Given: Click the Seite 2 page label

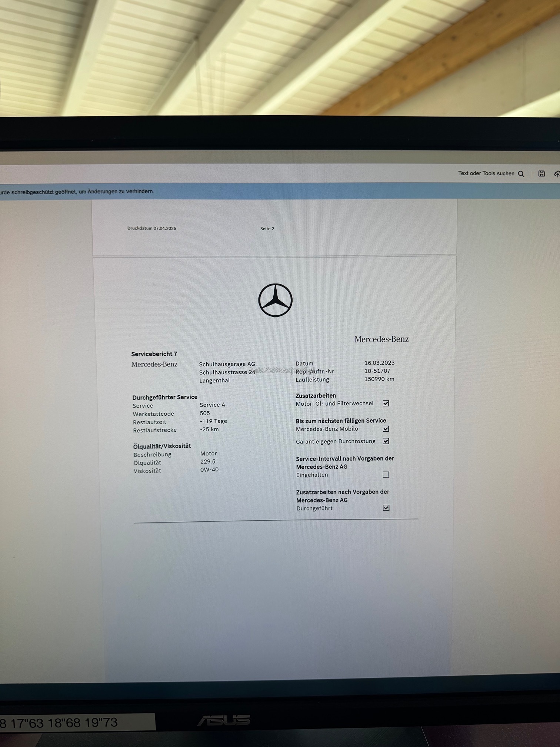Looking at the screenshot, I should pyautogui.click(x=267, y=229).
